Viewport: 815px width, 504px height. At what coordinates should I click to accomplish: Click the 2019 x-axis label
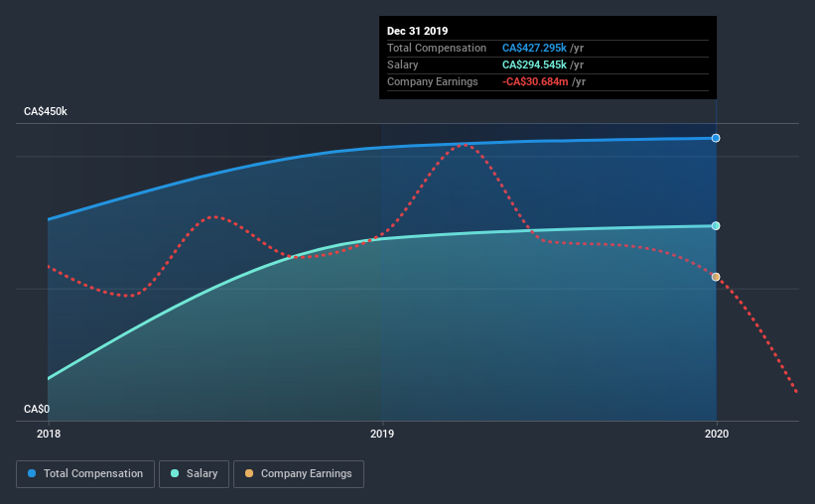pos(382,434)
